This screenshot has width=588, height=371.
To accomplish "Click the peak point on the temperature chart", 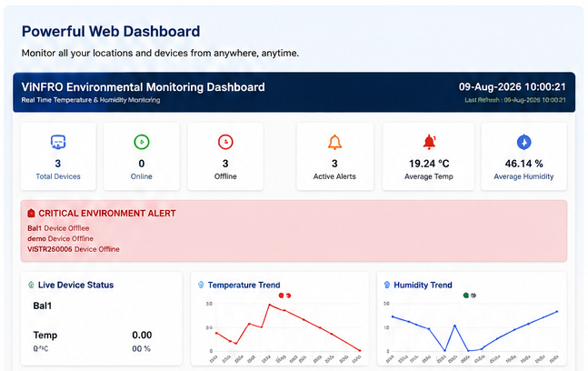I will point(269,305).
